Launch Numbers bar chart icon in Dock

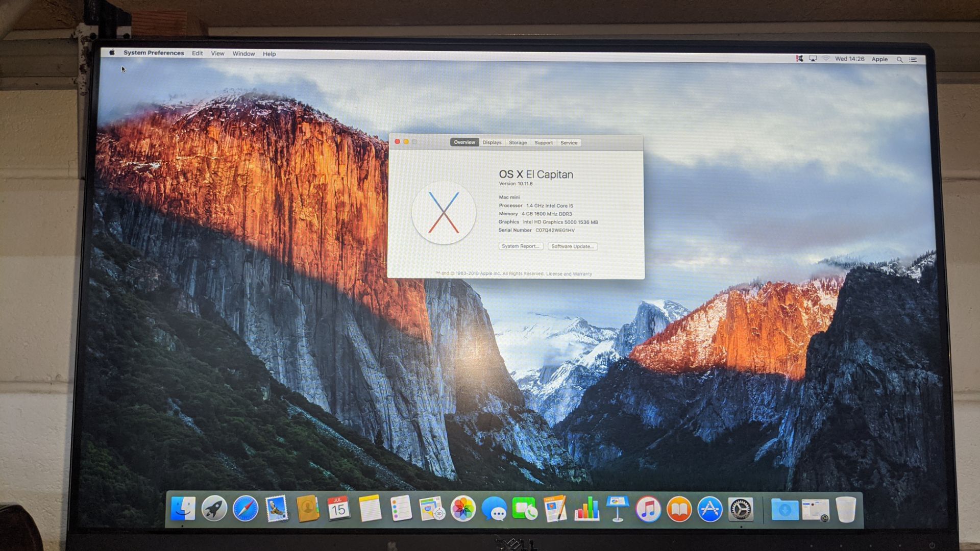586,509
